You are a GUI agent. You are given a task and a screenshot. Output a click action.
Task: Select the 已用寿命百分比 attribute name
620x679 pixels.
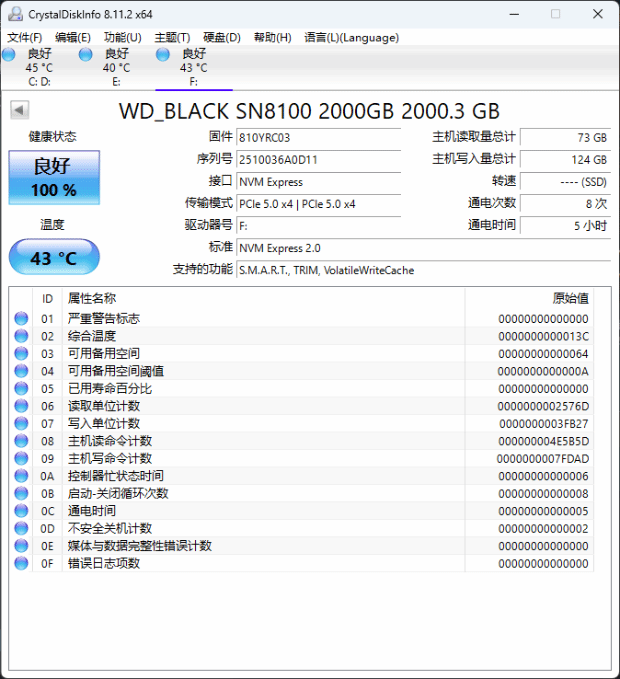pyautogui.click(x=110, y=388)
